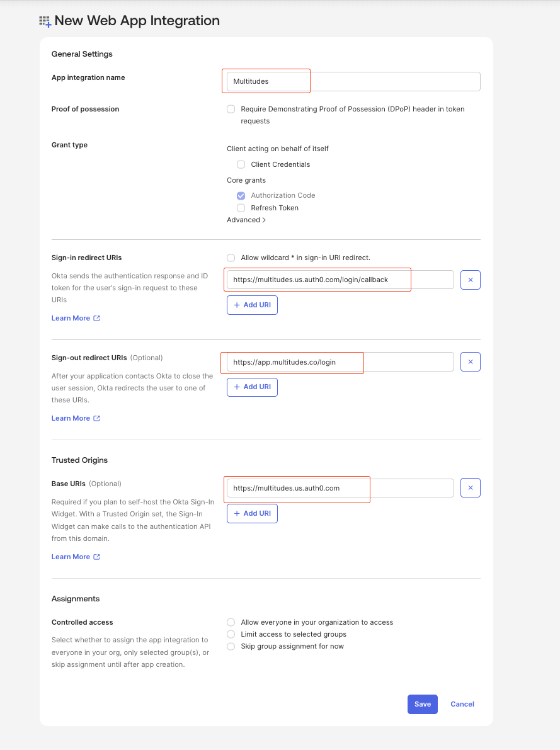Cancel the app integration setup
This screenshot has height=750, width=560.
click(462, 704)
